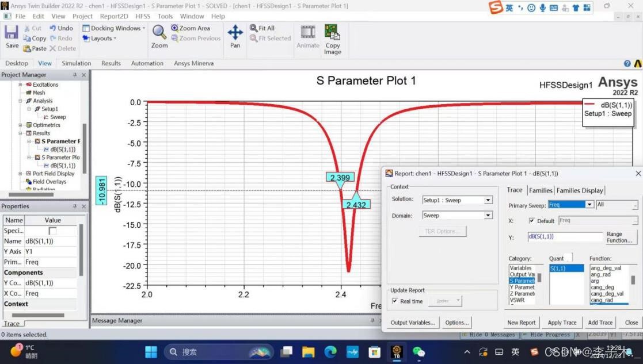Screen dimensions: 643x364
Task: Switch to the Simulation ribbon tab
Action: [77, 63]
